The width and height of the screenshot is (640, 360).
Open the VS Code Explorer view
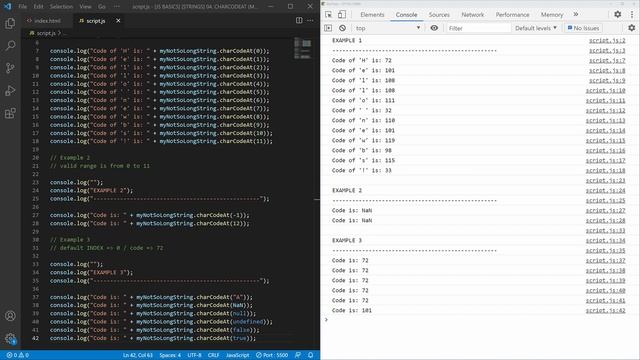pyautogui.click(x=10, y=23)
